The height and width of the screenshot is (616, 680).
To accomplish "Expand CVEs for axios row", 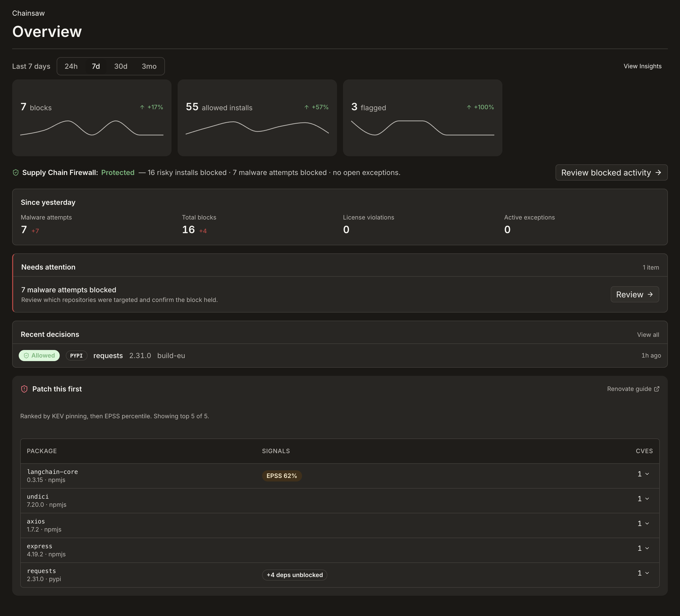I will click(643, 524).
